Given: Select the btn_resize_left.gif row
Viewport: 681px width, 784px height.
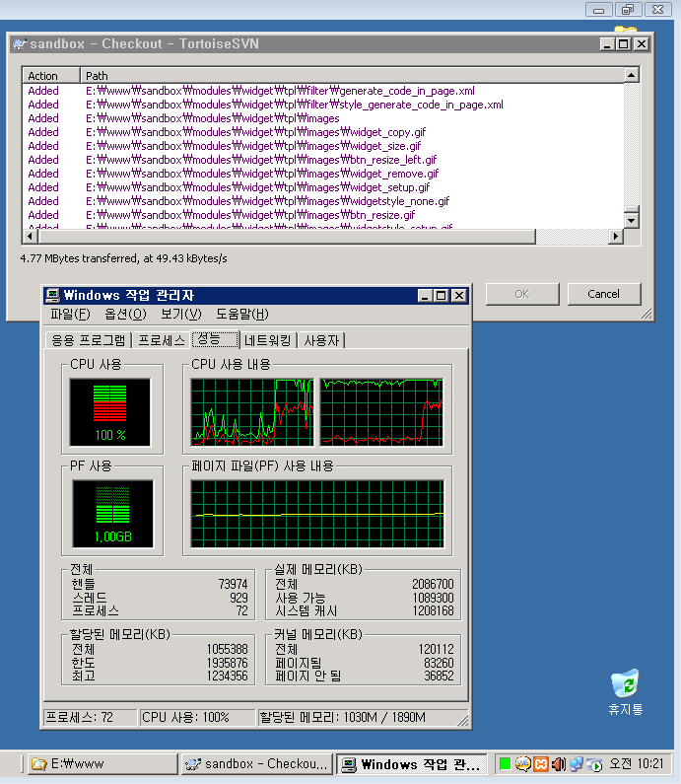Looking at the screenshot, I should (x=323, y=160).
